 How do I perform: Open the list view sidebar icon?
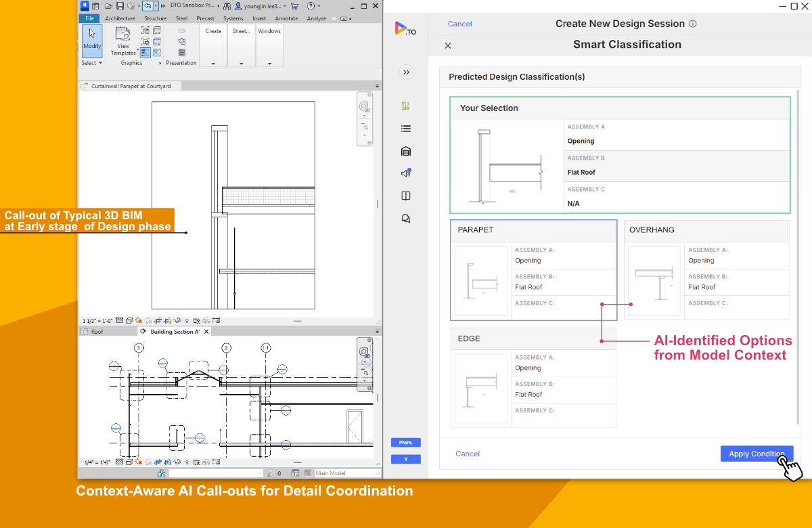[406, 129]
